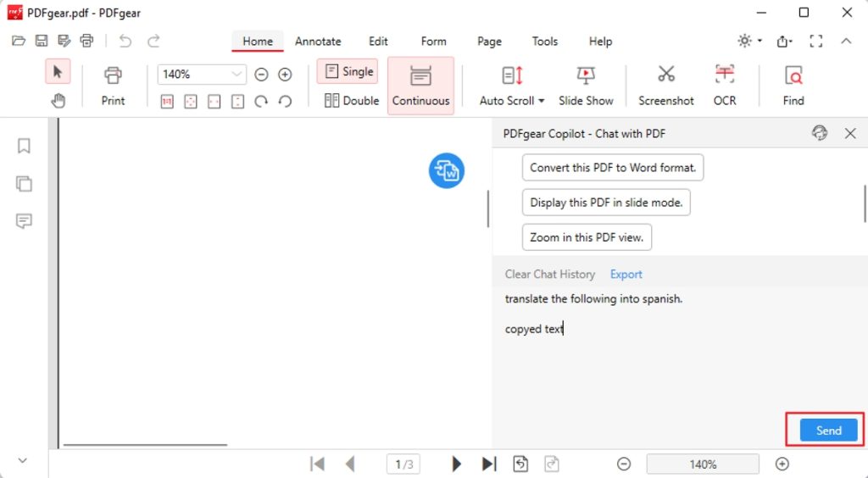Click the fit page icon
Screen dimensions: 868x478
(191, 102)
